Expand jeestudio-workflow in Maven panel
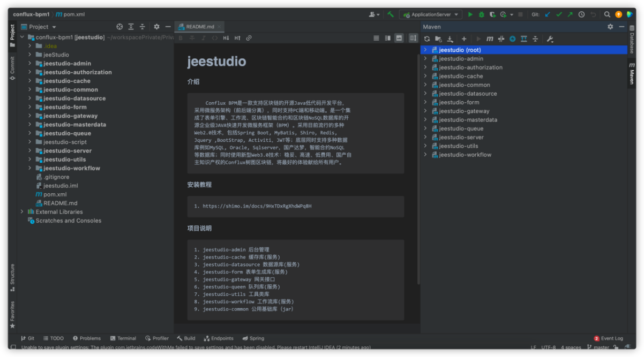 point(425,155)
